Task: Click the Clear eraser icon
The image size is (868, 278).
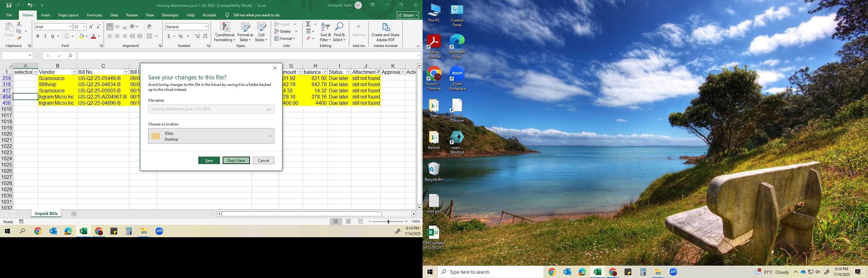Action: [308, 38]
